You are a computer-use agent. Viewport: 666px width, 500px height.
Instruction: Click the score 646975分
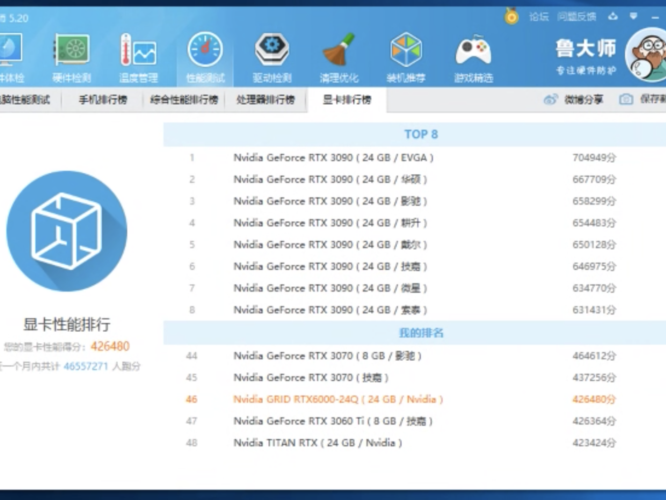(594, 266)
